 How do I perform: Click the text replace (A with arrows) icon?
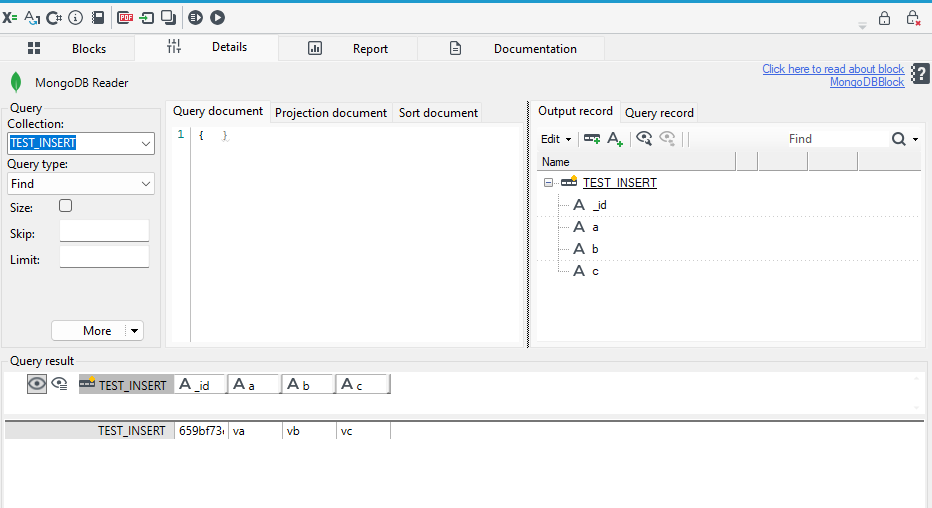(x=32, y=18)
